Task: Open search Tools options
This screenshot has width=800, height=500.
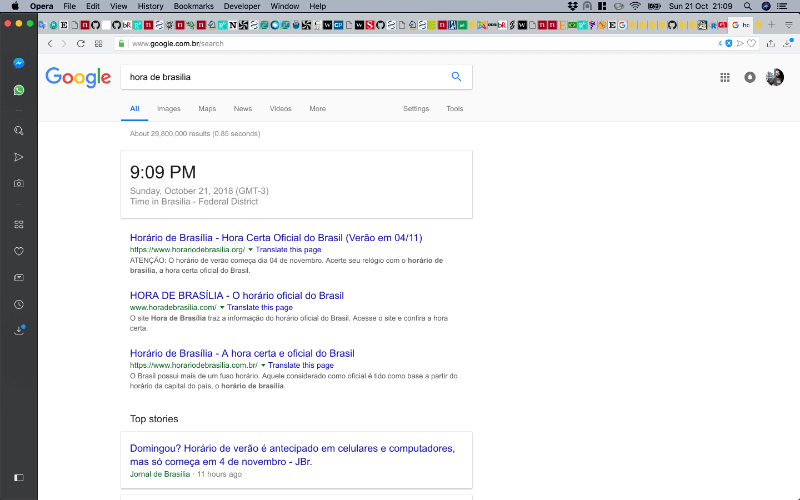Action: click(455, 109)
